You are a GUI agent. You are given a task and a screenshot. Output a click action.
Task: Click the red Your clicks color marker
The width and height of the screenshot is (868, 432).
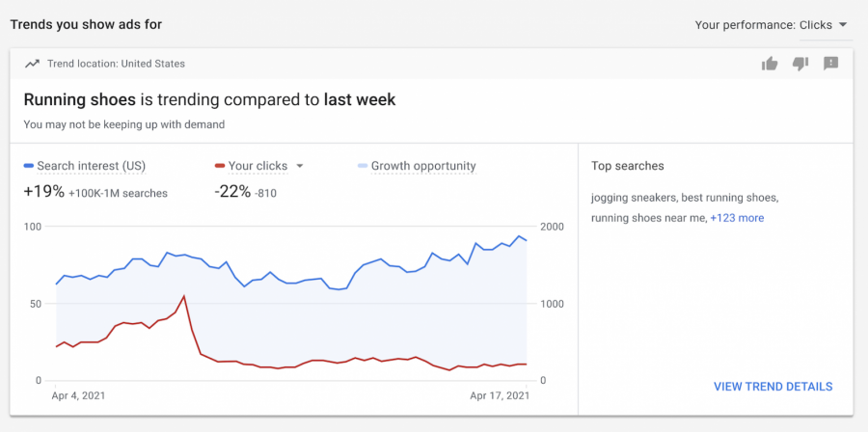click(x=220, y=166)
